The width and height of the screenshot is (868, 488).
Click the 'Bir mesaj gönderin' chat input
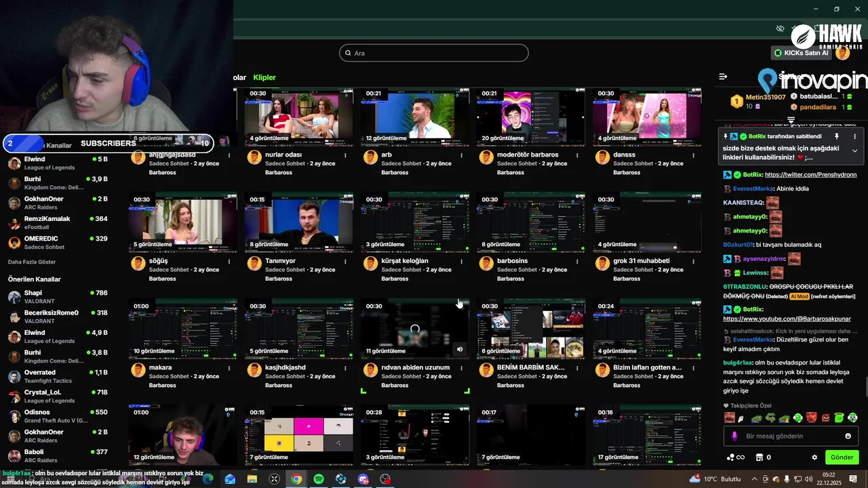[x=790, y=436]
